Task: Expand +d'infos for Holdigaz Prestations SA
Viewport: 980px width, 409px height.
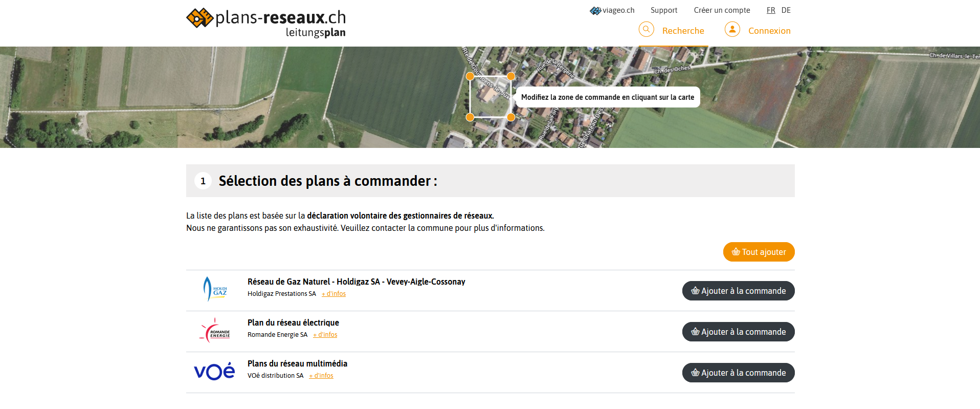Action: pos(333,294)
